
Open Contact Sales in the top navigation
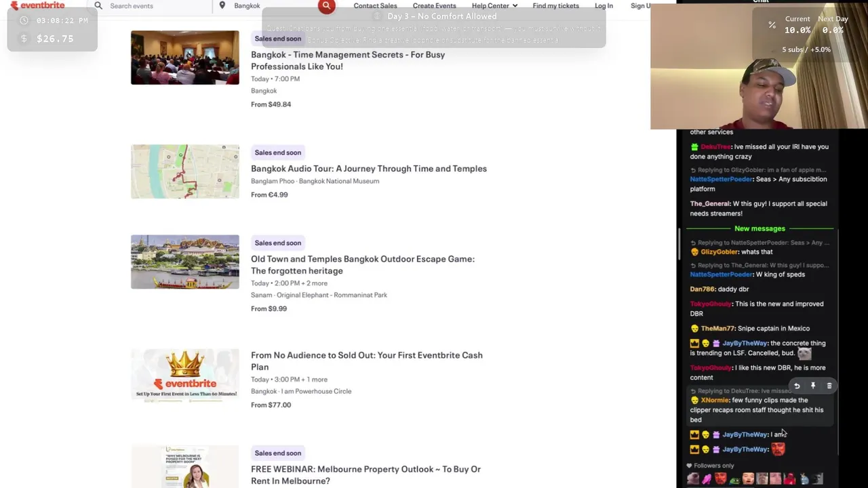375,5
